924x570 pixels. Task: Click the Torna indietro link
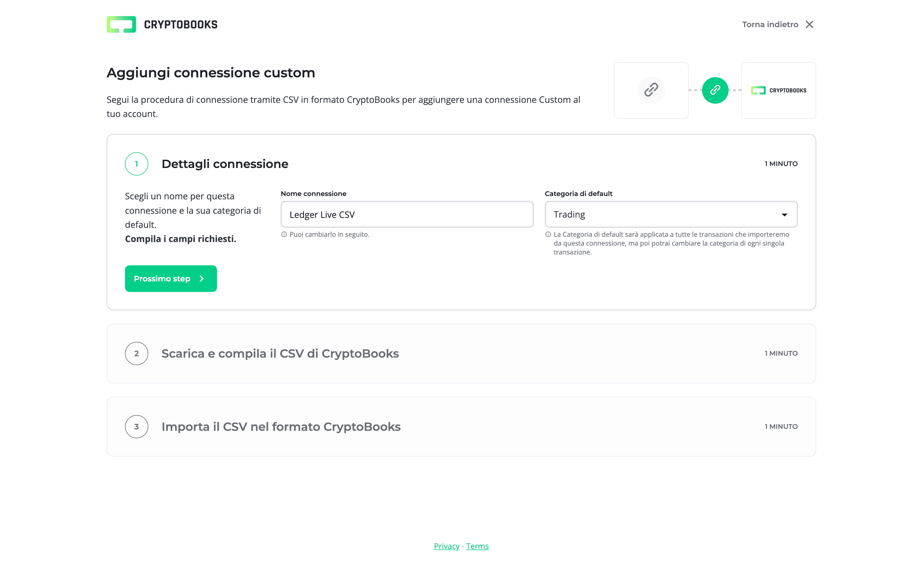pos(770,24)
